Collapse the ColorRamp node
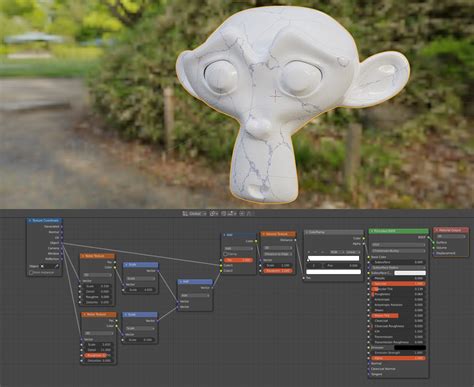Screen dimensions: 474x387 click(x=307, y=232)
